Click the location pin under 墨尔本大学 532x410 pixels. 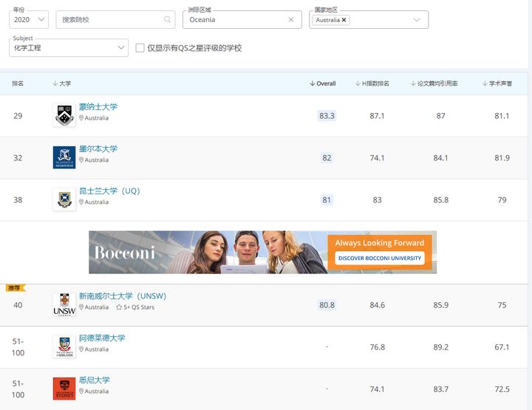point(81,160)
